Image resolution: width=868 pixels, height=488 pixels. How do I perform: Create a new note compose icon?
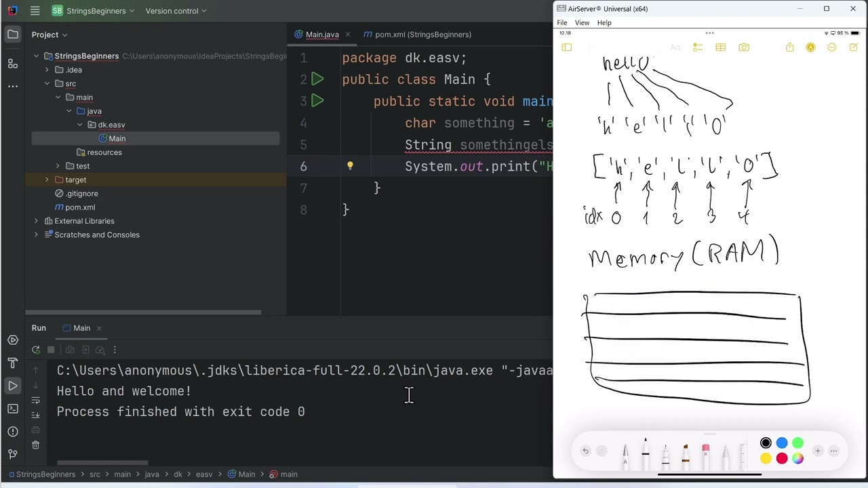click(x=854, y=47)
